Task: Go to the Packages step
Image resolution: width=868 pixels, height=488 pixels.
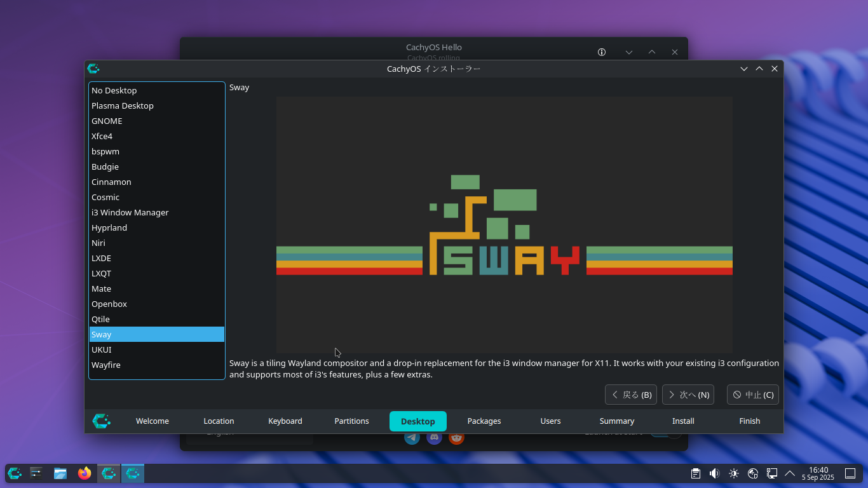Action: (484, 421)
